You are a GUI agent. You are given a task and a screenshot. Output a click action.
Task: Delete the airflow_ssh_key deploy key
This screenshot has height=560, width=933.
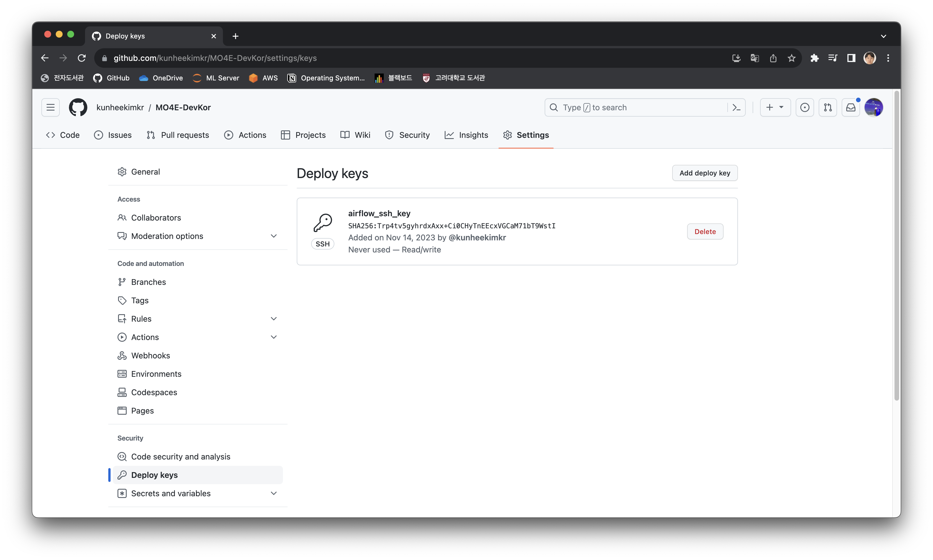tap(705, 232)
